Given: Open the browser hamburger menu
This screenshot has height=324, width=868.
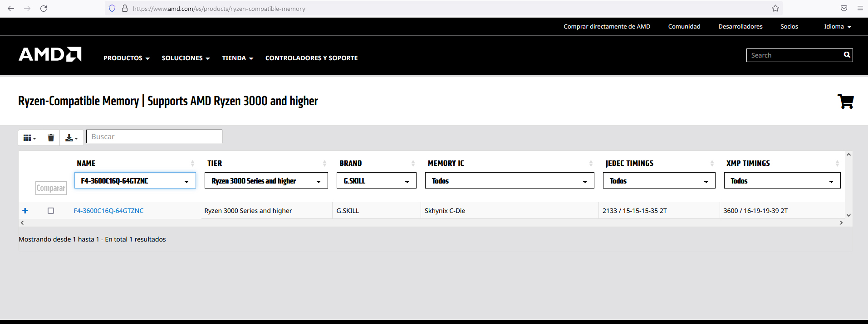Looking at the screenshot, I should click(860, 8).
